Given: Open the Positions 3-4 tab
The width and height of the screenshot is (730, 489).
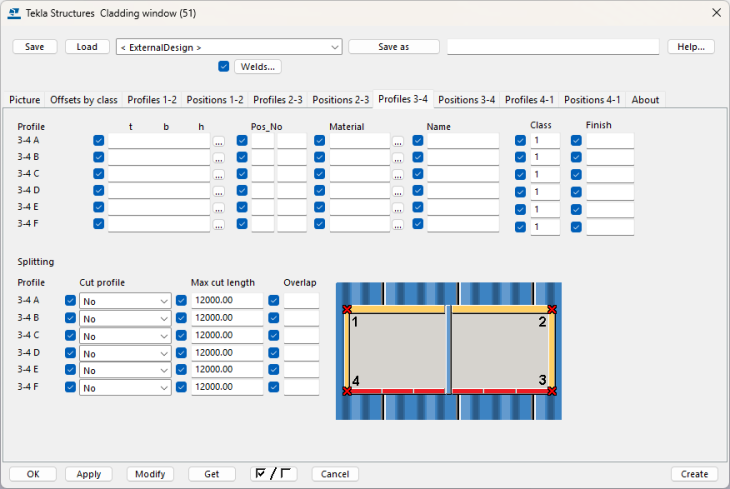Looking at the screenshot, I should (466, 100).
